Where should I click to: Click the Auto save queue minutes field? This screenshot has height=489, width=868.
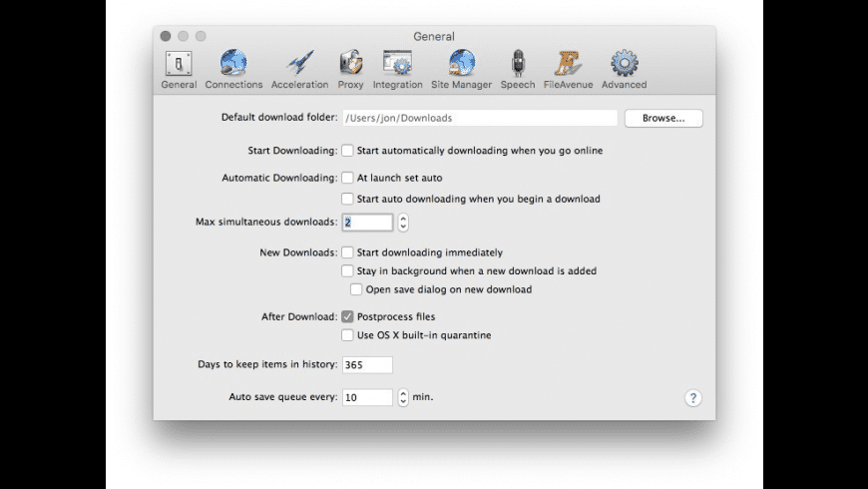(x=367, y=397)
